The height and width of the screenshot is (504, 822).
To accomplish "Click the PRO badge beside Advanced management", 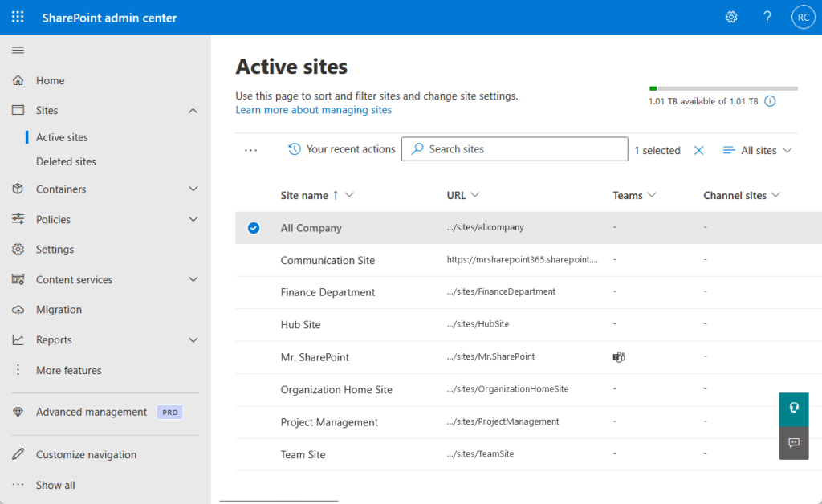I will coord(170,413).
